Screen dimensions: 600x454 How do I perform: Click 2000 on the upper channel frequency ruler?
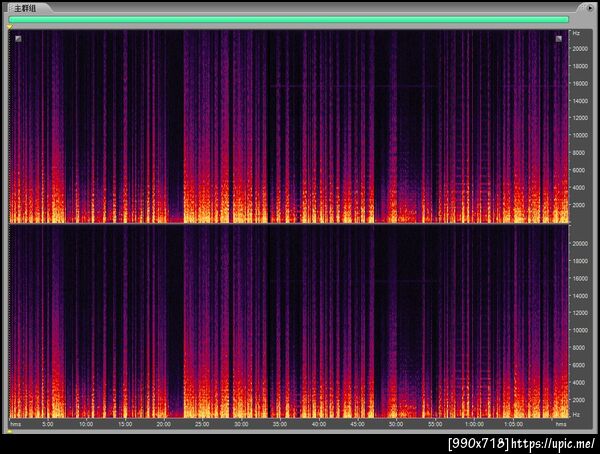580,205
